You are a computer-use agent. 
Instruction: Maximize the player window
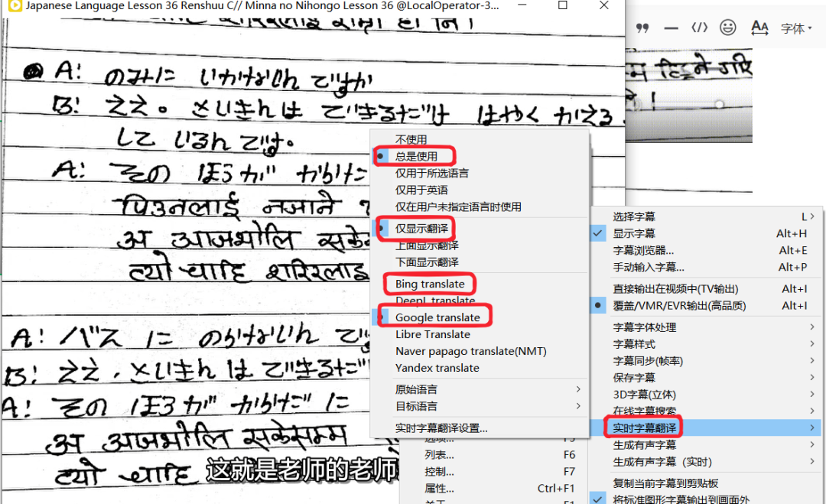[x=563, y=6]
